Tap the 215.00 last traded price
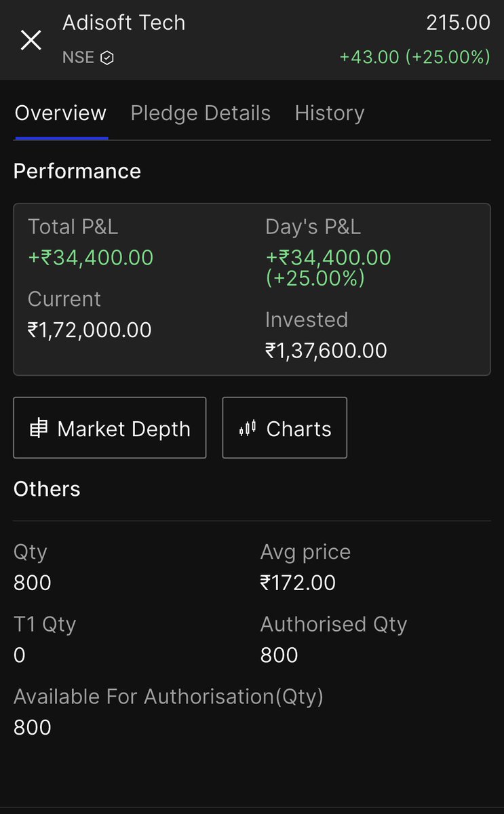504x814 pixels. pyautogui.click(x=458, y=22)
